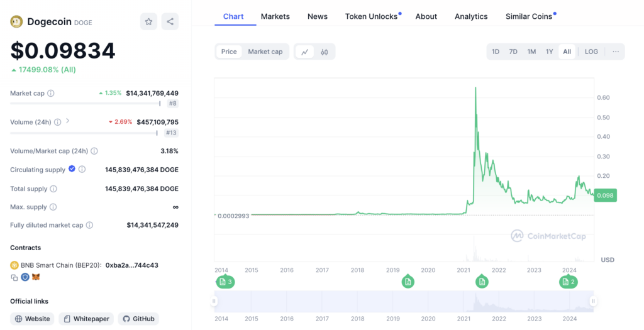This screenshot has width=644, height=330.
Task: Click Circulating supply verified badge
Action: coord(72,168)
